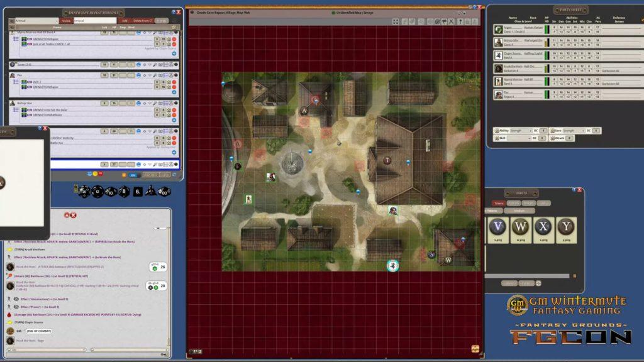Open the third Assets tab

tap(528, 203)
